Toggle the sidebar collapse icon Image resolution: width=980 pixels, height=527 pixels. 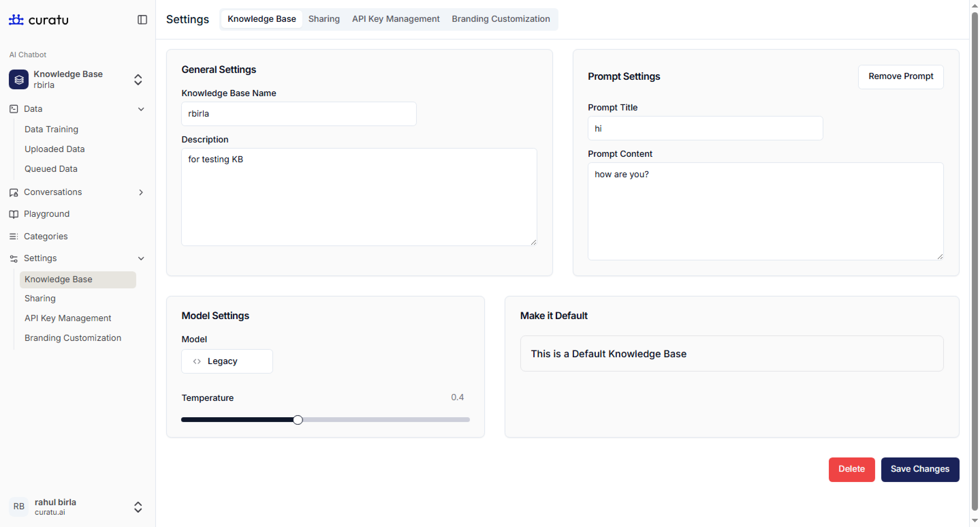click(x=142, y=19)
